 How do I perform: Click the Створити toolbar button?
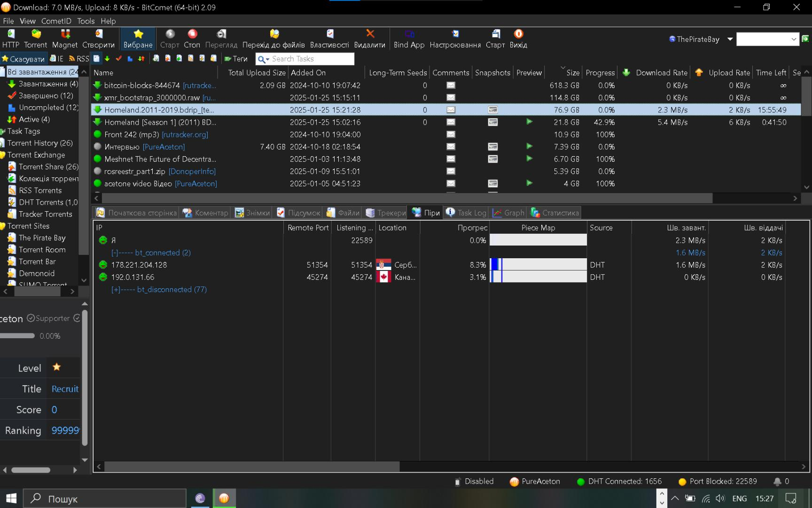point(99,39)
